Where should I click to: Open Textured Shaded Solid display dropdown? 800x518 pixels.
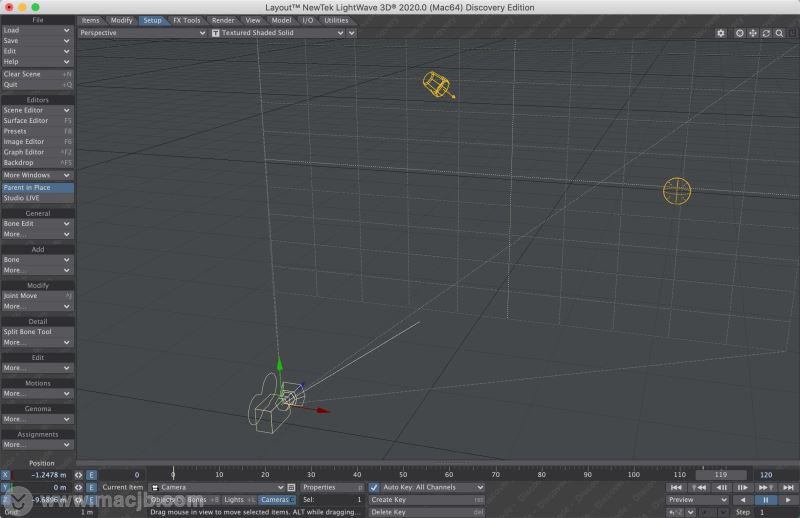pyautogui.click(x=278, y=33)
